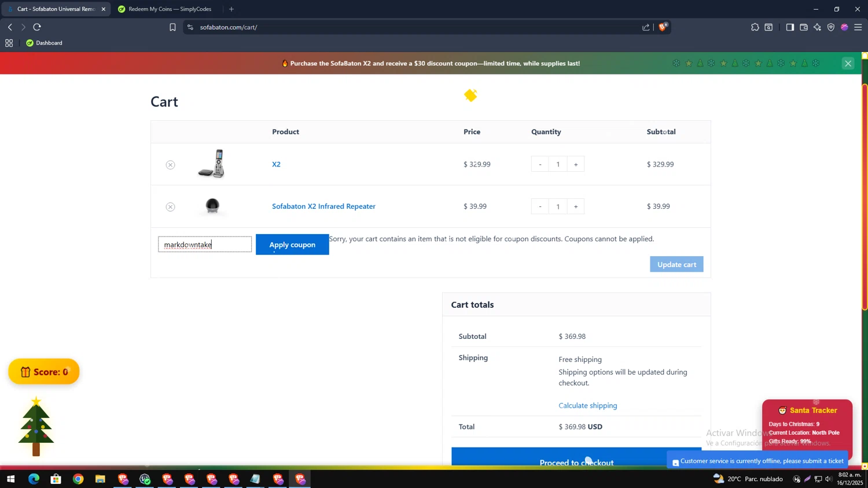868x488 pixels.
Task: Remove X2 item from cart
Action: (170, 165)
